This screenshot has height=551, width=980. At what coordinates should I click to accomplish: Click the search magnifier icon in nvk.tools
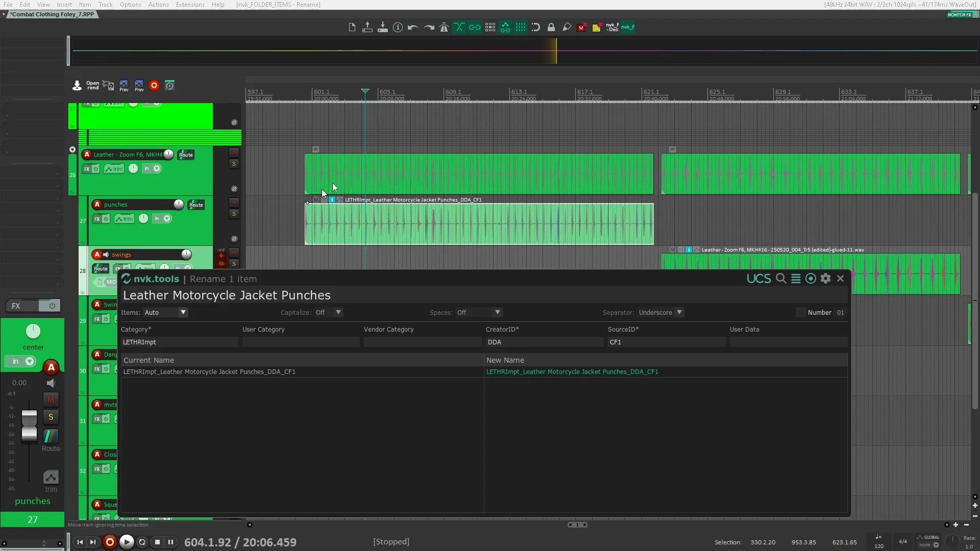click(781, 279)
